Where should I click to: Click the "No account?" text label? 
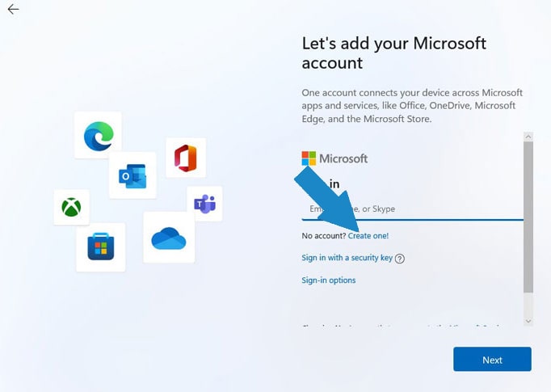tap(323, 236)
